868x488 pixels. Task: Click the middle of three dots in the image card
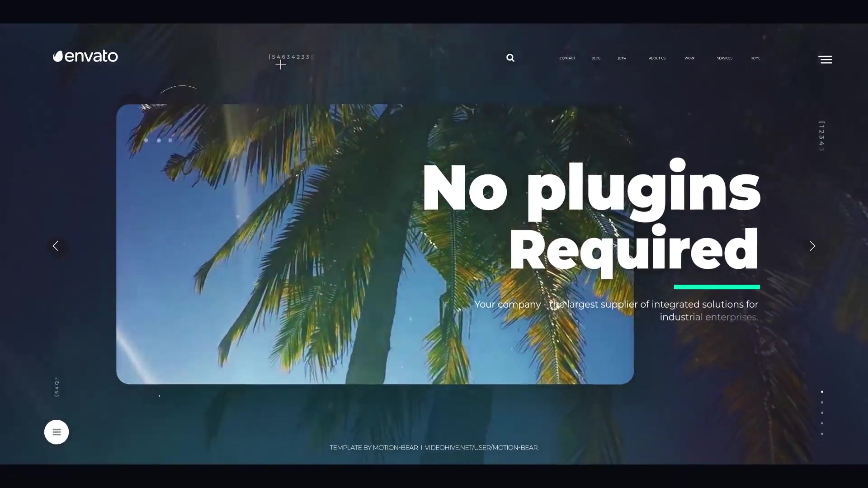click(159, 141)
